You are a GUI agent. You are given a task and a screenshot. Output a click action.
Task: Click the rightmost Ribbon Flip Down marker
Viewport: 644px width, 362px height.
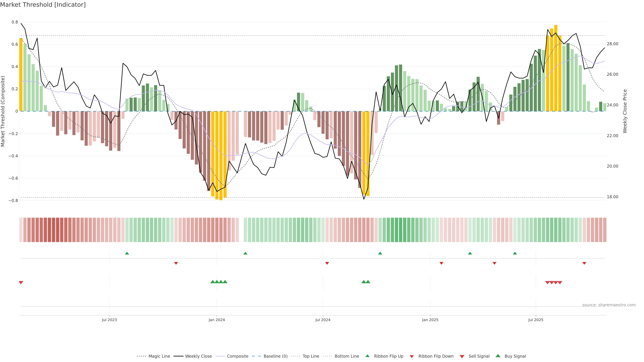pos(584,263)
